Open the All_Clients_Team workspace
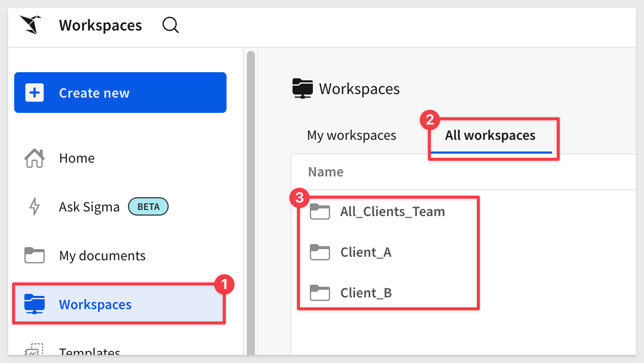Viewport: 644px width, 363px height. (x=393, y=211)
